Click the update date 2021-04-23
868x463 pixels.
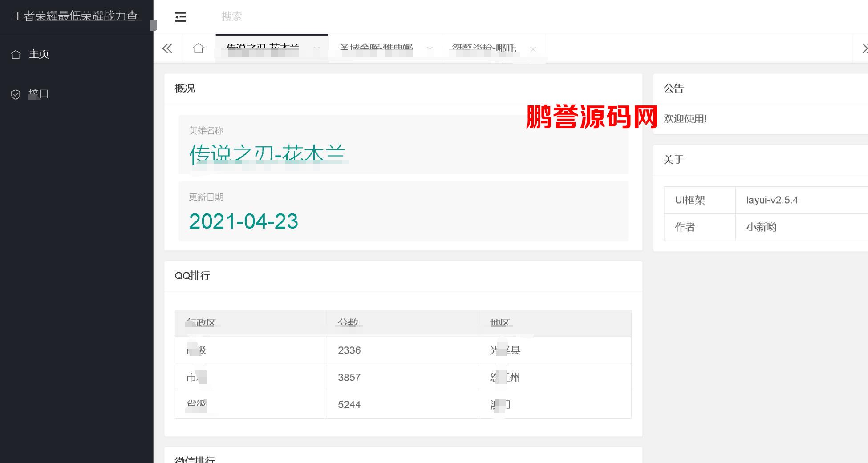(x=243, y=221)
